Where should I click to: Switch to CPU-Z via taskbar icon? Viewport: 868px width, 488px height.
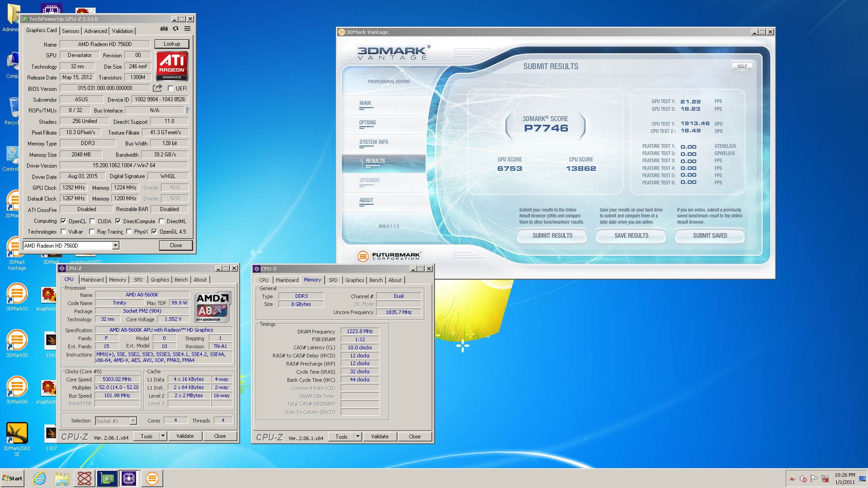click(129, 479)
